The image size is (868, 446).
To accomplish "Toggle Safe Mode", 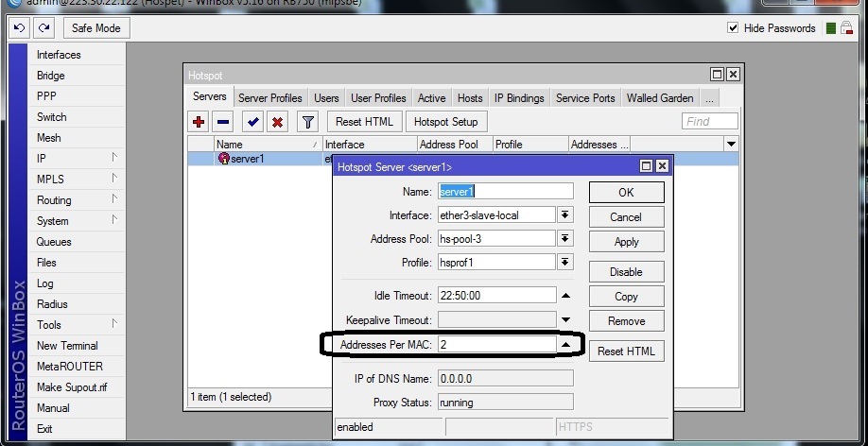I will coord(96,28).
